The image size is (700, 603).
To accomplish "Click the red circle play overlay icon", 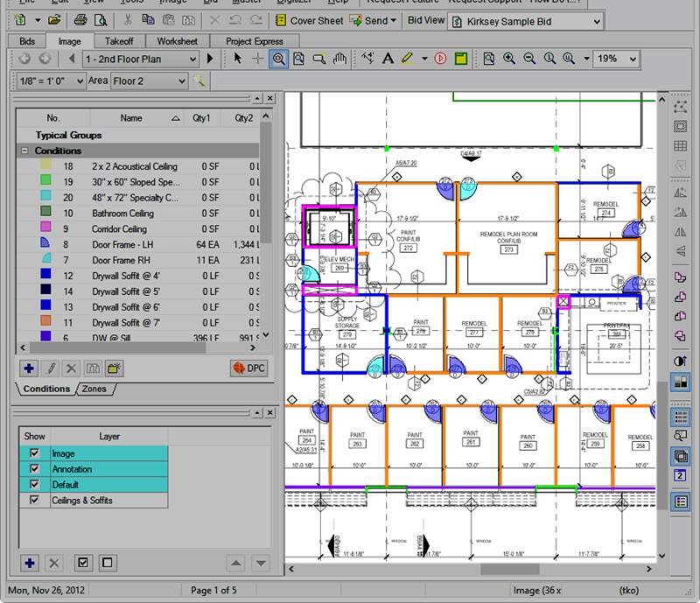I will click(x=440, y=59).
